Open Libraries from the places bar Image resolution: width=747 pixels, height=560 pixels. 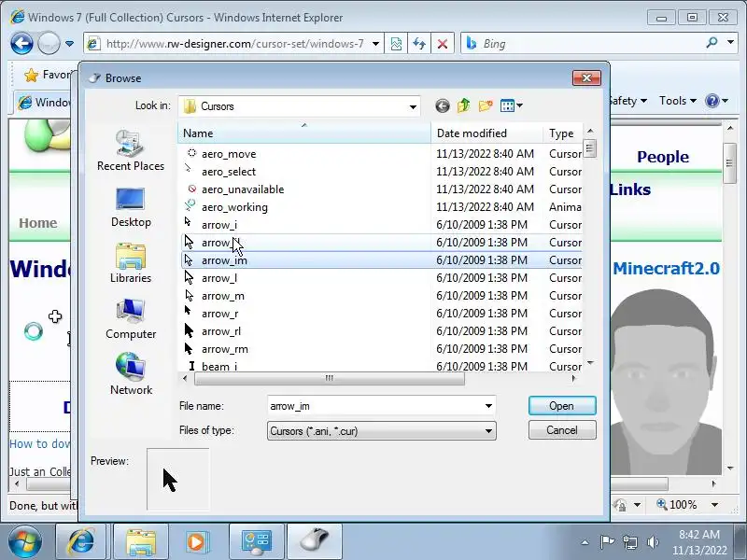tap(131, 263)
